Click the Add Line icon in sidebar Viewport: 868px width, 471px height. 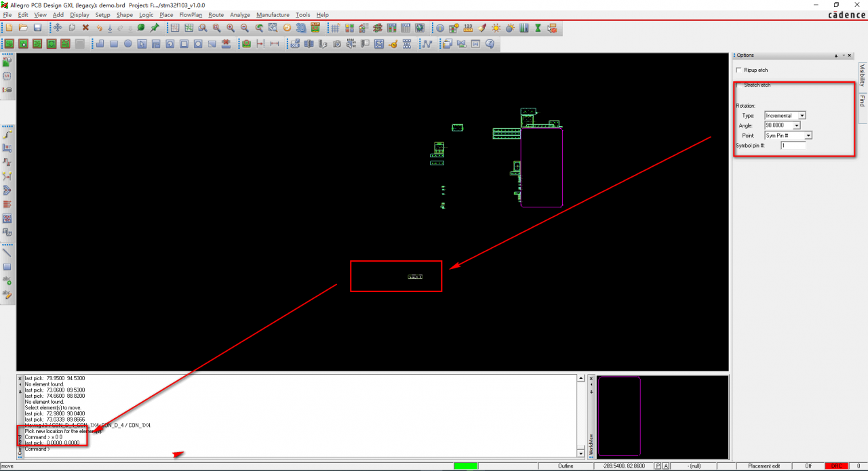coord(7,253)
